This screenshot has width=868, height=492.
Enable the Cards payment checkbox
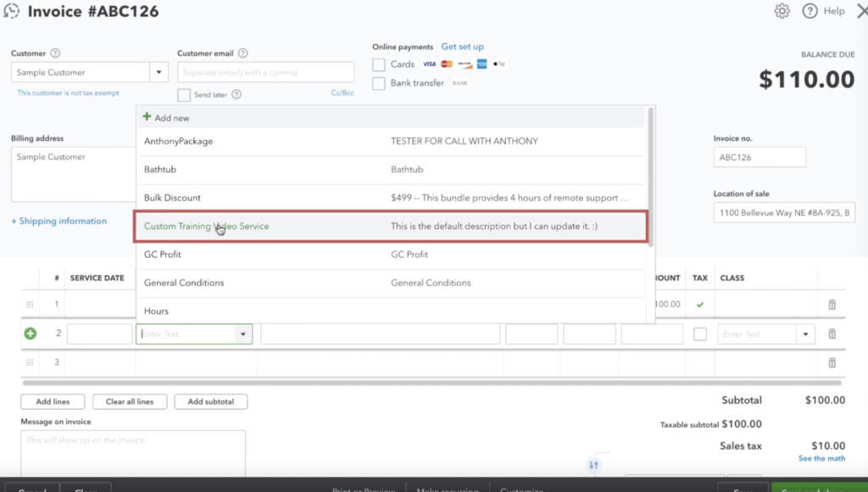379,64
